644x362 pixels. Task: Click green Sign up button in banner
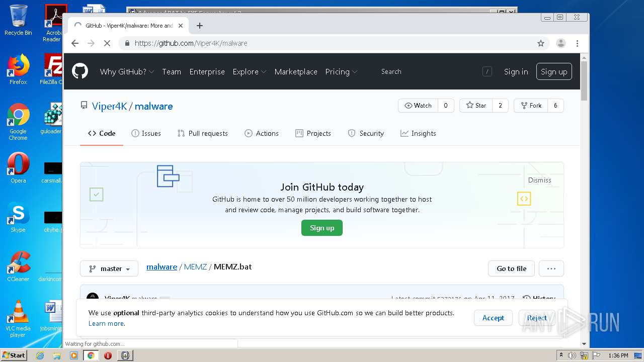point(322,228)
